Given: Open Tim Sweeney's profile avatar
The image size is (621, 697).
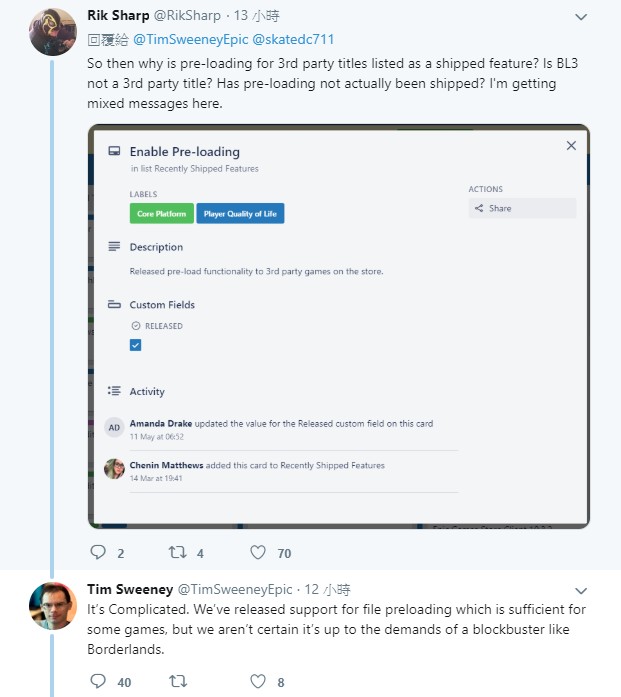Looking at the screenshot, I should [x=53, y=606].
